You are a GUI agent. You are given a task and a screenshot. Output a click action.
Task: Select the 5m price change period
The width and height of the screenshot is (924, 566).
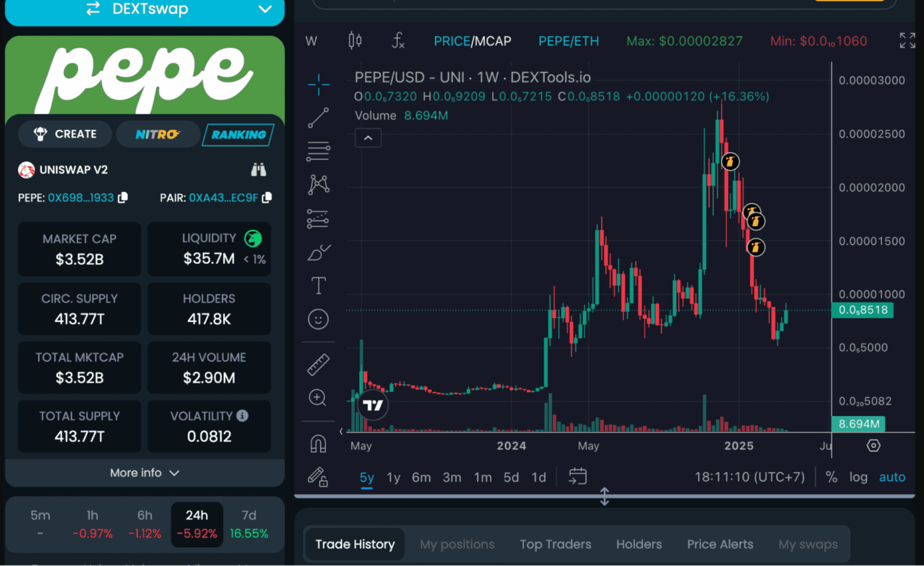tap(40, 524)
